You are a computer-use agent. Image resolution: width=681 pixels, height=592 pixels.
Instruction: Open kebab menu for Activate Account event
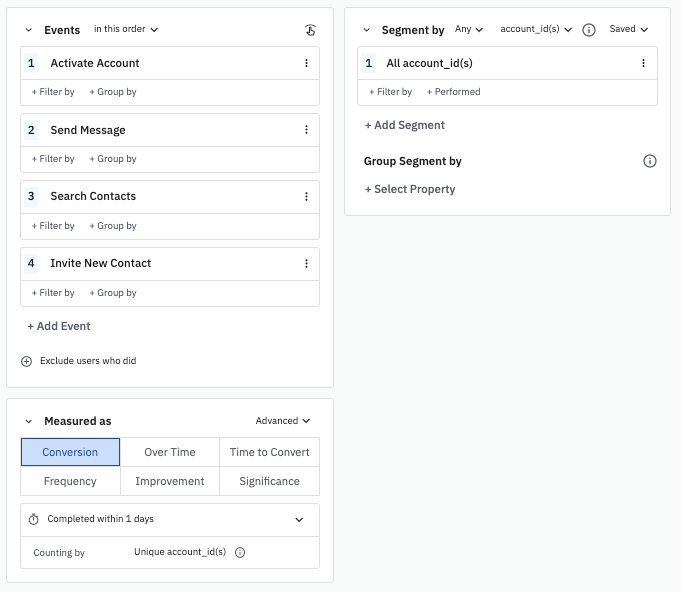(x=306, y=63)
